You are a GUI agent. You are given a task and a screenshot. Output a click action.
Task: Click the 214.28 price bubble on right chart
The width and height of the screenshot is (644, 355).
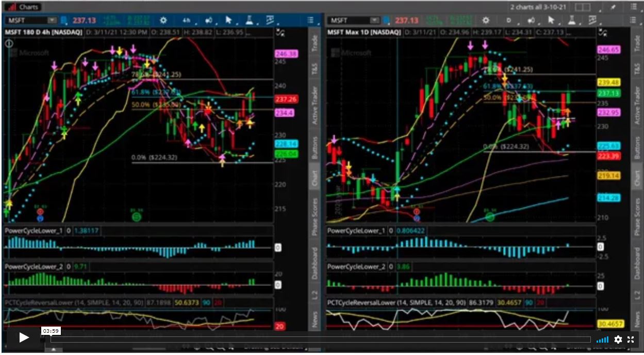608,198
